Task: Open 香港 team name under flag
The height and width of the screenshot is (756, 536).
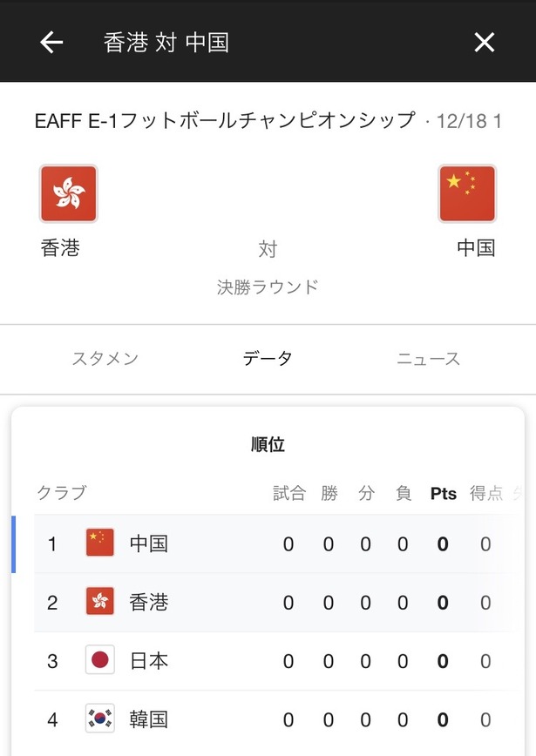Action: (x=60, y=248)
